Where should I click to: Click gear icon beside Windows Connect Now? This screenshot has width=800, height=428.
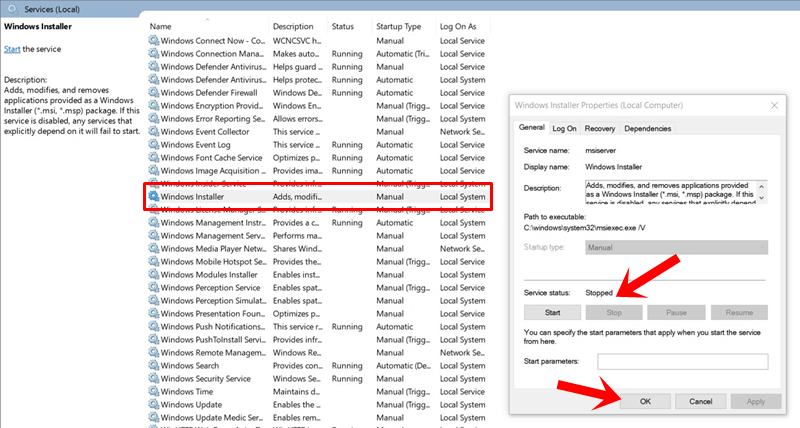(x=154, y=40)
